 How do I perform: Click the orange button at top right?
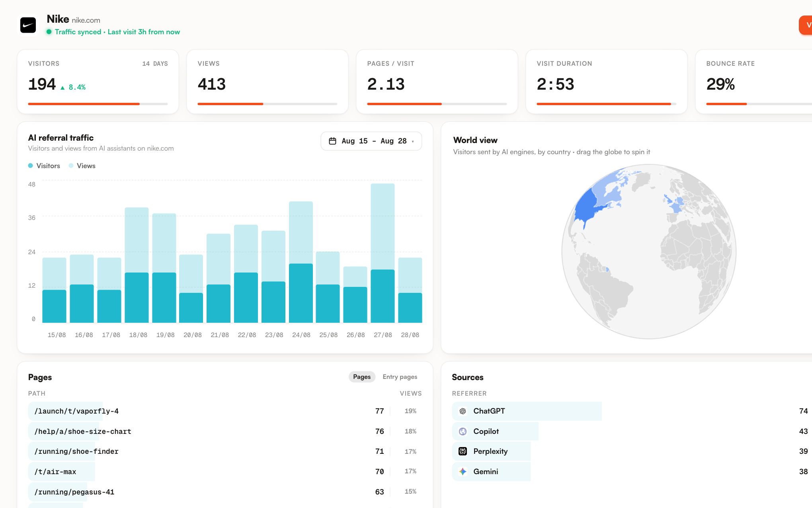click(x=806, y=25)
